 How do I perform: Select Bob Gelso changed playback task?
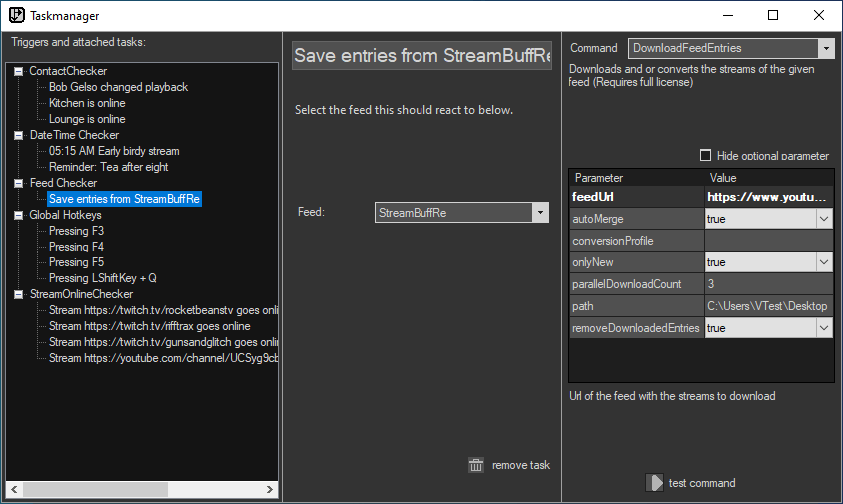[x=118, y=87]
